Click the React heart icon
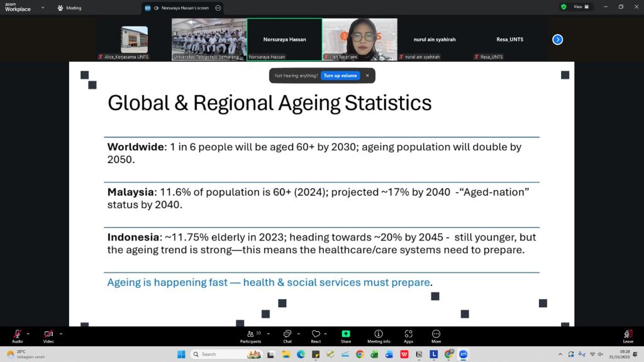The height and width of the screenshot is (362, 644). pos(316,334)
